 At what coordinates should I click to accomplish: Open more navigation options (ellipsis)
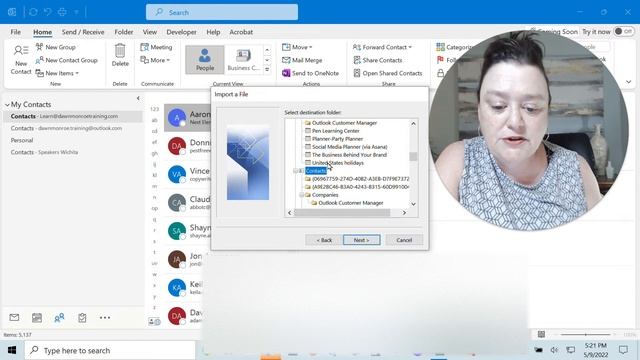(x=105, y=318)
